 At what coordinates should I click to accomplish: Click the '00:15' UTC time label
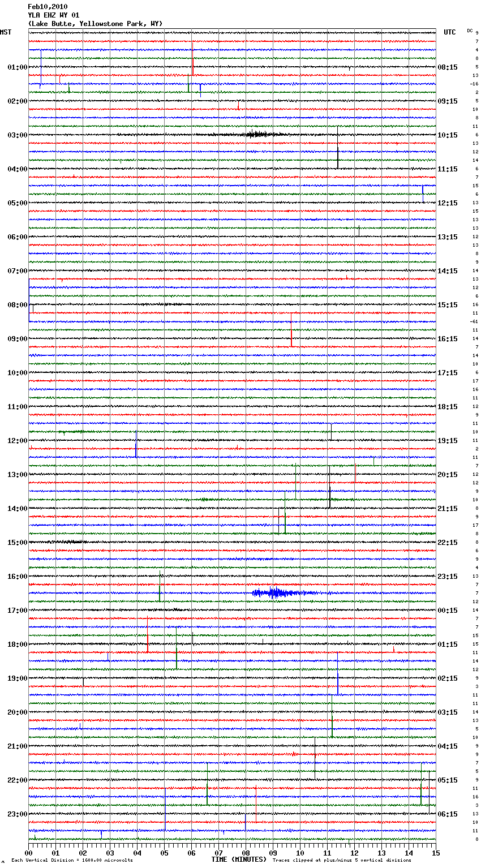pyautogui.click(x=448, y=611)
